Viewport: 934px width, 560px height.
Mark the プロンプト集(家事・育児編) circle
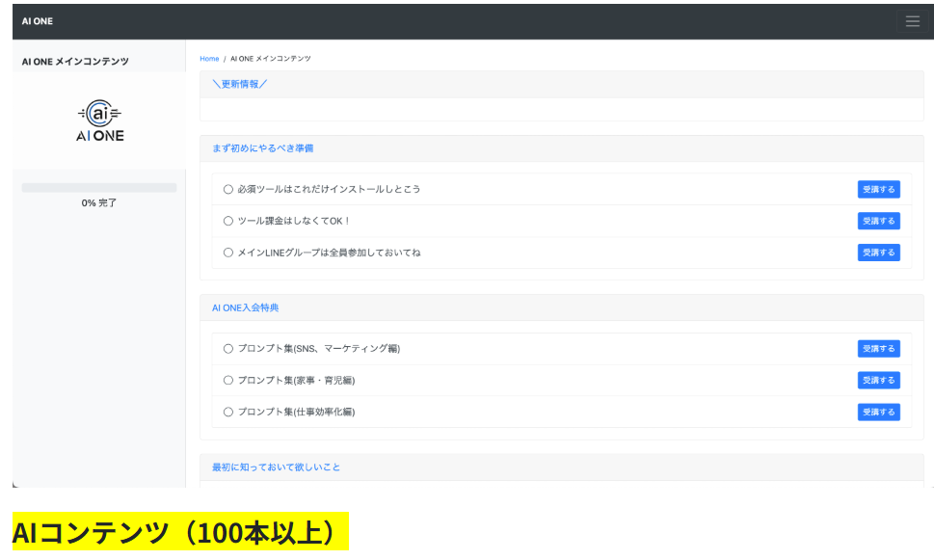click(x=228, y=380)
